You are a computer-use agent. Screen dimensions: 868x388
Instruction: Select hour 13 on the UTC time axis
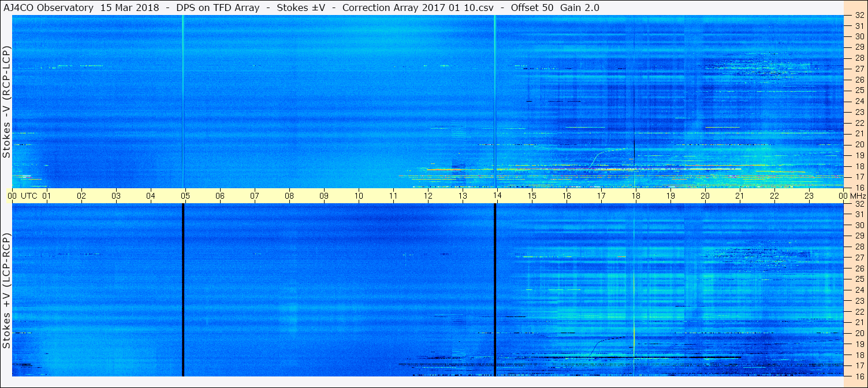[462, 196]
